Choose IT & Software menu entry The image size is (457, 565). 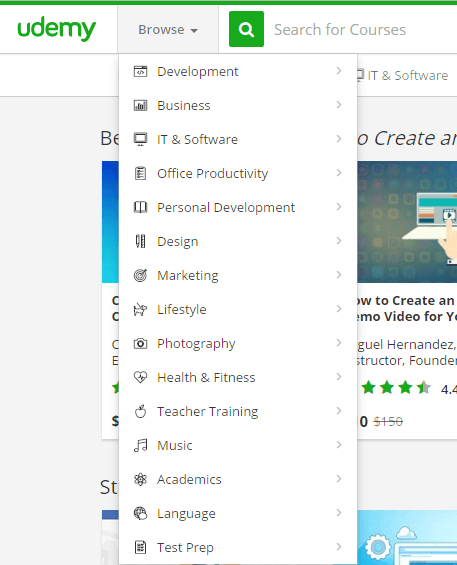click(238, 139)
